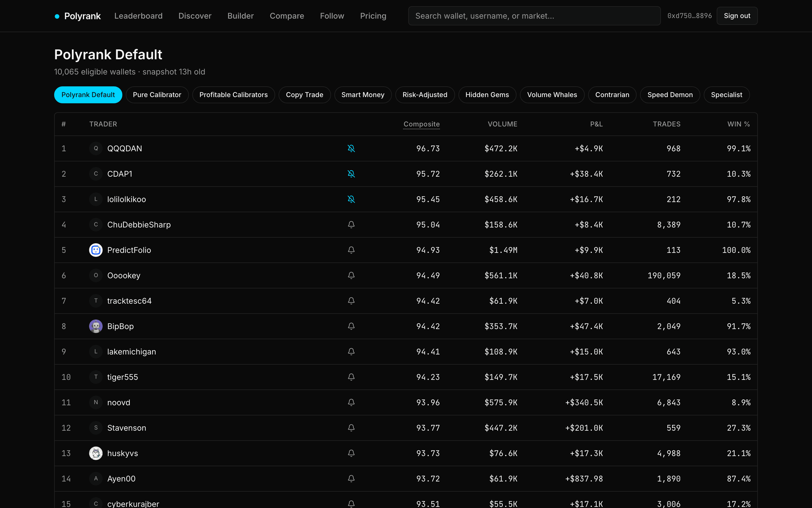Click the Polyrank logo
812x508 pixels.
(x=78, y=16)
